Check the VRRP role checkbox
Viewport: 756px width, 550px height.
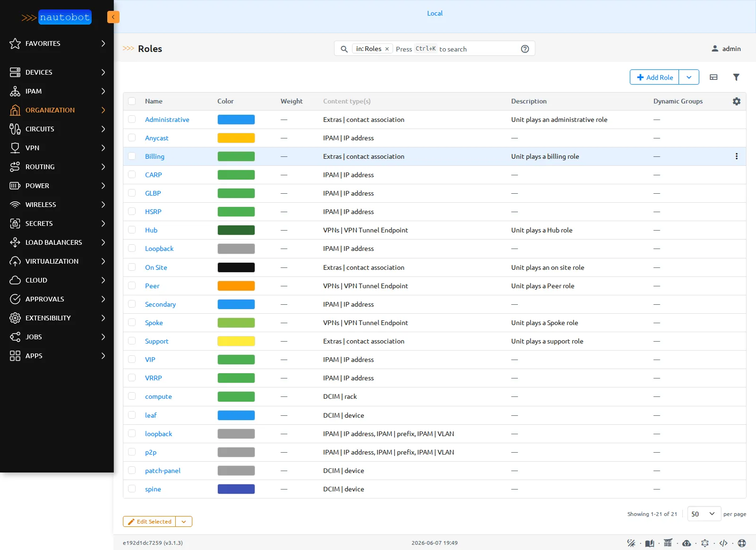click(132, 378)
